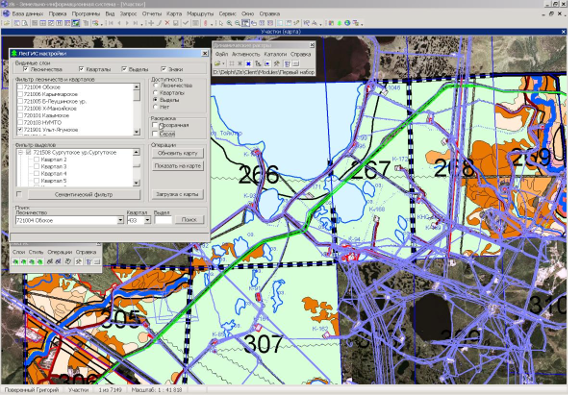Click the globe icon in the main toolbar
Viewport: 568px width, 395px height.
[x=347, y=23]
